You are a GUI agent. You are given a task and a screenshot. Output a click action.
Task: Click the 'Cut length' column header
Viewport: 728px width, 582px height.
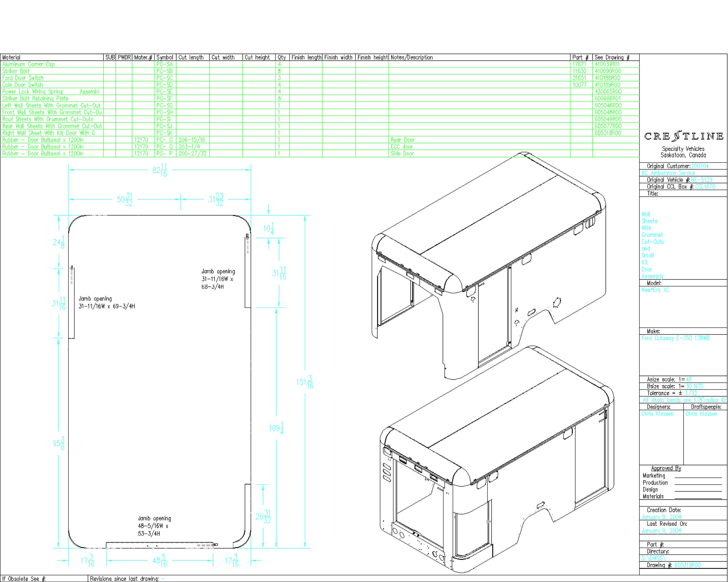tap(191, 57)
